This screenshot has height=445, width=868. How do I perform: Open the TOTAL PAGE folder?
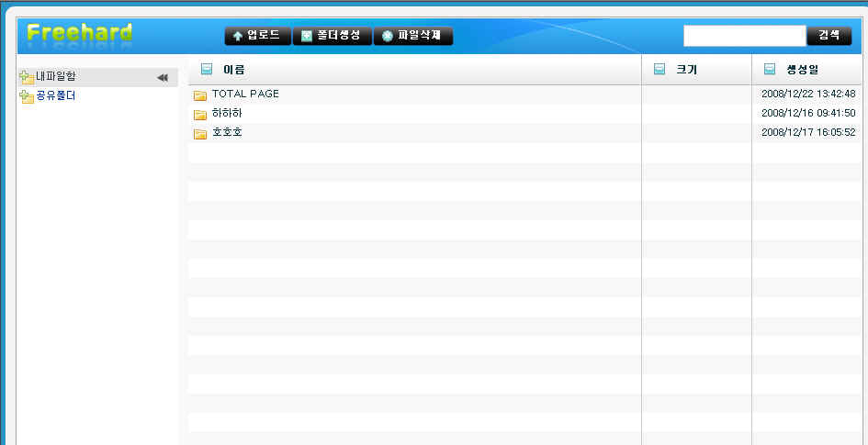coord(245,94)
